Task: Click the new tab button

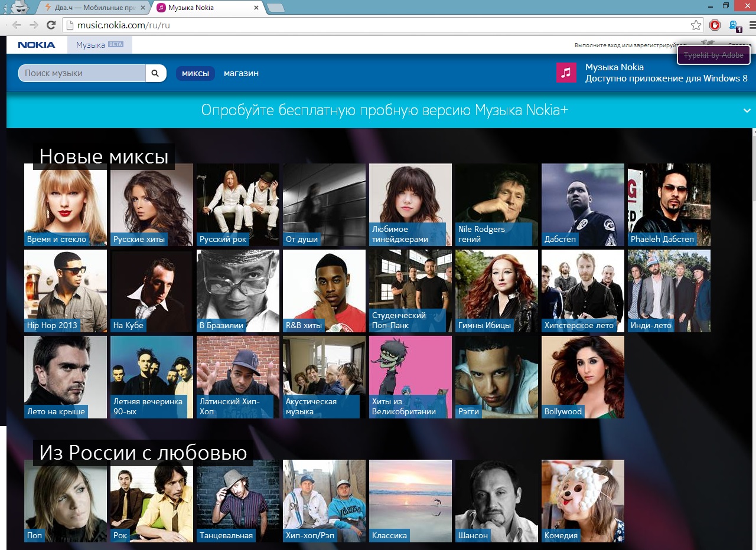Action: [x=276, y=8]
